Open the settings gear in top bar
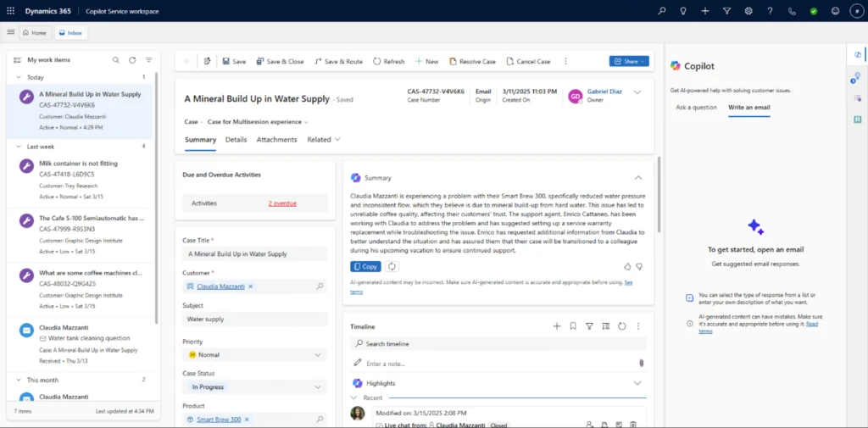This screenshot has width=868, height=428. pyautogui.click(x=748, y=11)
